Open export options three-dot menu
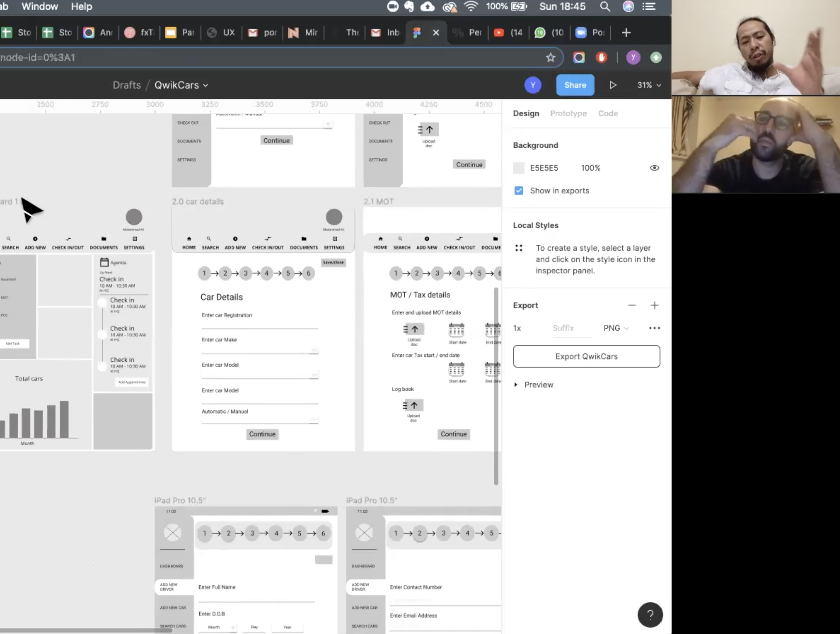 pos(654,328)
